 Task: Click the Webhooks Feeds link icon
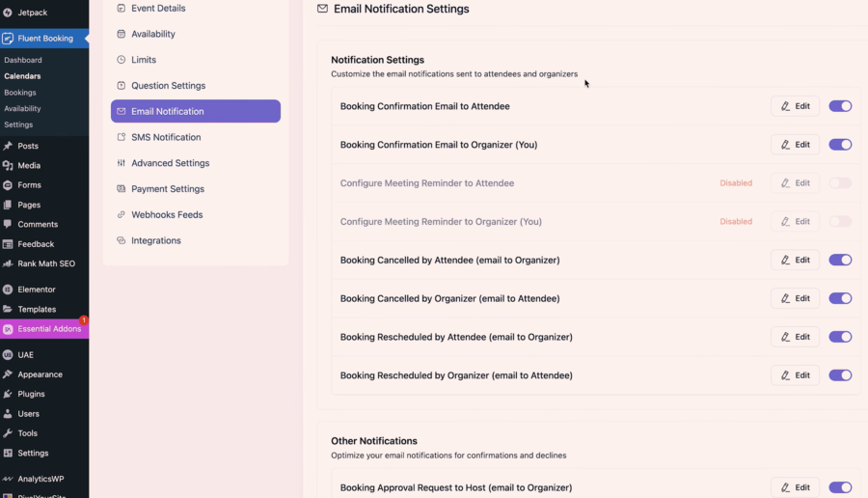click(x=122, y=214)
